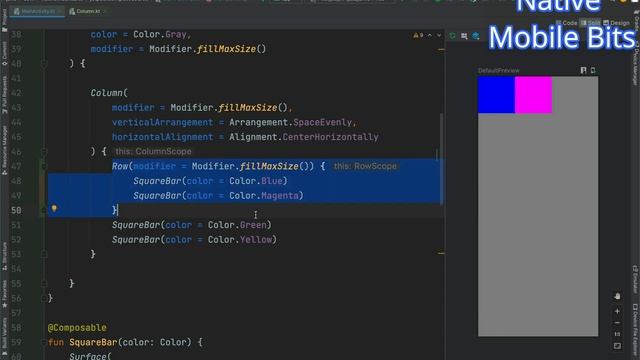Click on Color.Green in line 51
Image resolution: width=640 pixels, height=360 pixels.
coord(237,225)
